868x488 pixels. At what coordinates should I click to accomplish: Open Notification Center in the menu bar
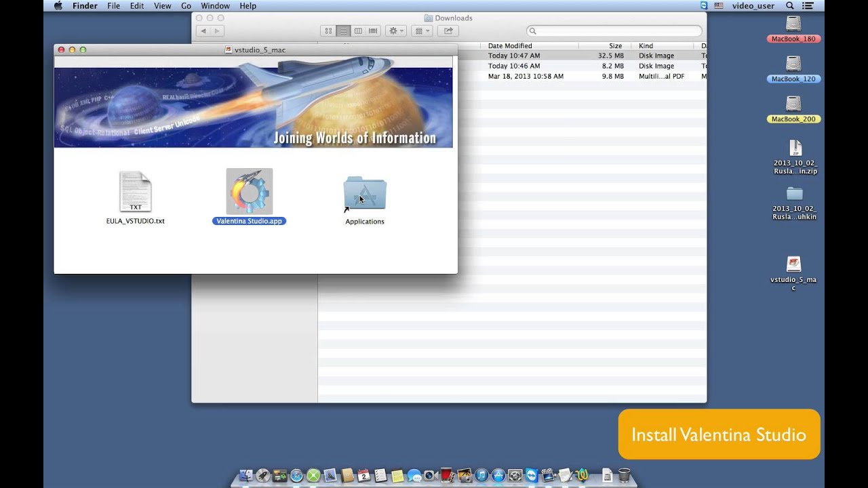coord(808,5)
